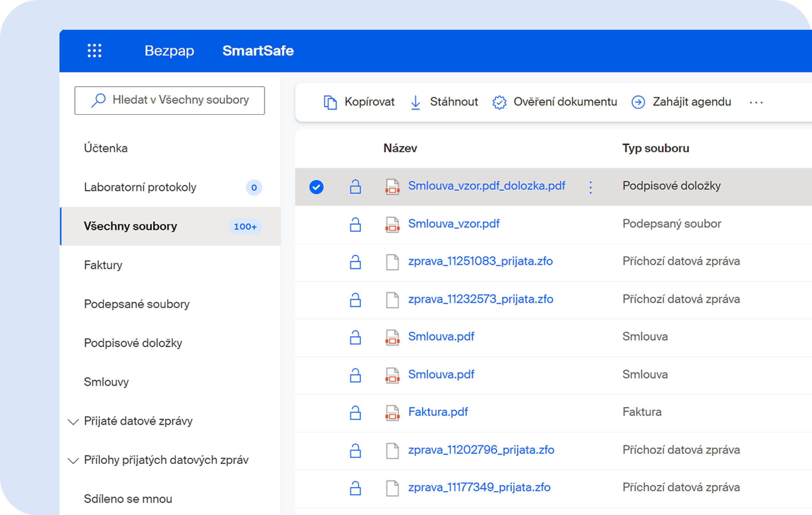Viewport: 812px width, 515px height.
Task: Click the Ověření dokumentu badge icon
Action: pyautogui.click(x=499, y=102)
